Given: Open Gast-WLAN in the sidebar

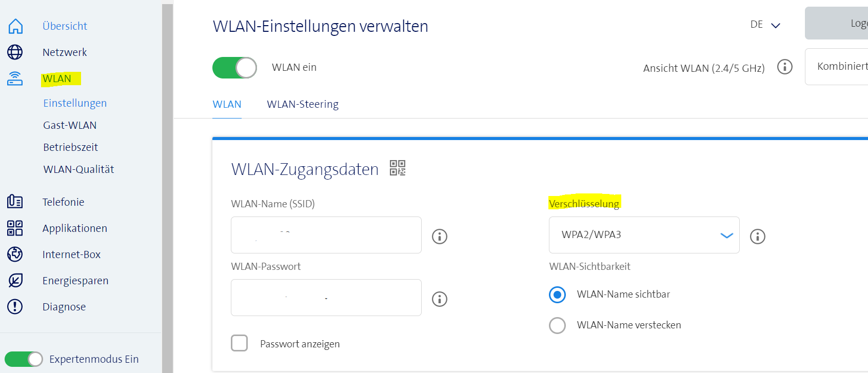Looking at the screenshot, I should [x=70, y=125].
